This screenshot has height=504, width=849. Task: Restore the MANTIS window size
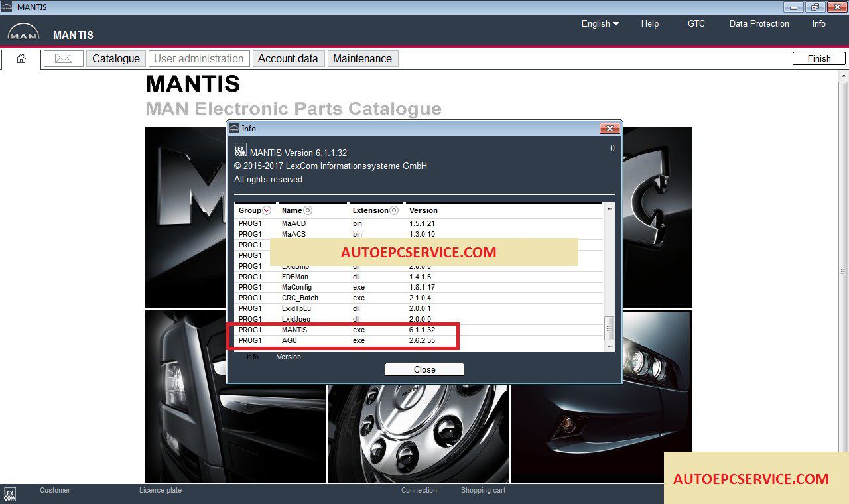(815, 7)
